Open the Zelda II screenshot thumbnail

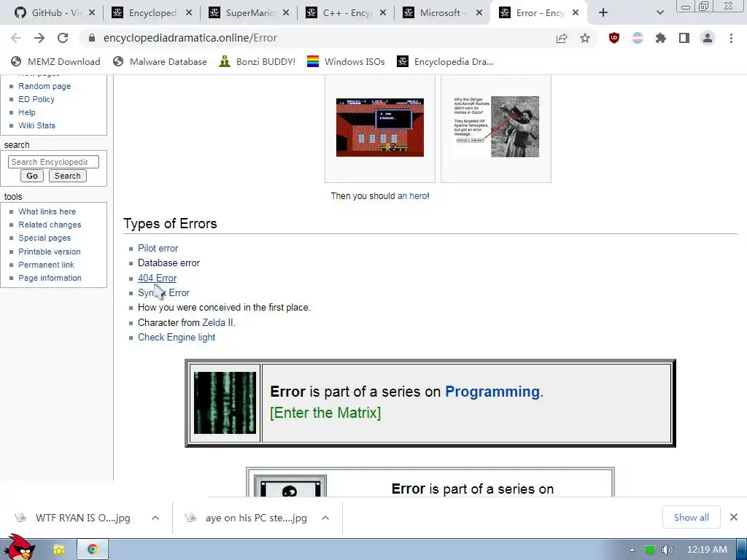[379, 127]
